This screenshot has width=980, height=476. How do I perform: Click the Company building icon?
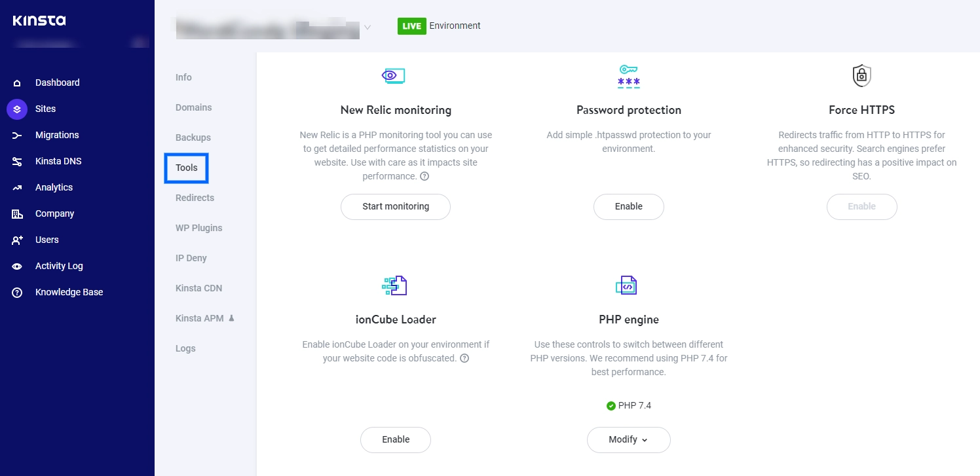click(x=17, y=214)
